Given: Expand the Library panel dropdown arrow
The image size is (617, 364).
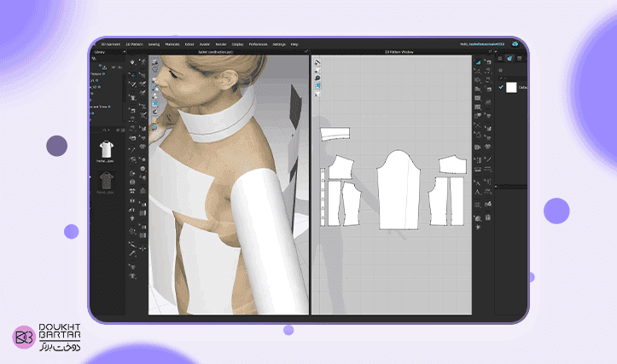Looking at the screenshot, I should click(125, 52).
